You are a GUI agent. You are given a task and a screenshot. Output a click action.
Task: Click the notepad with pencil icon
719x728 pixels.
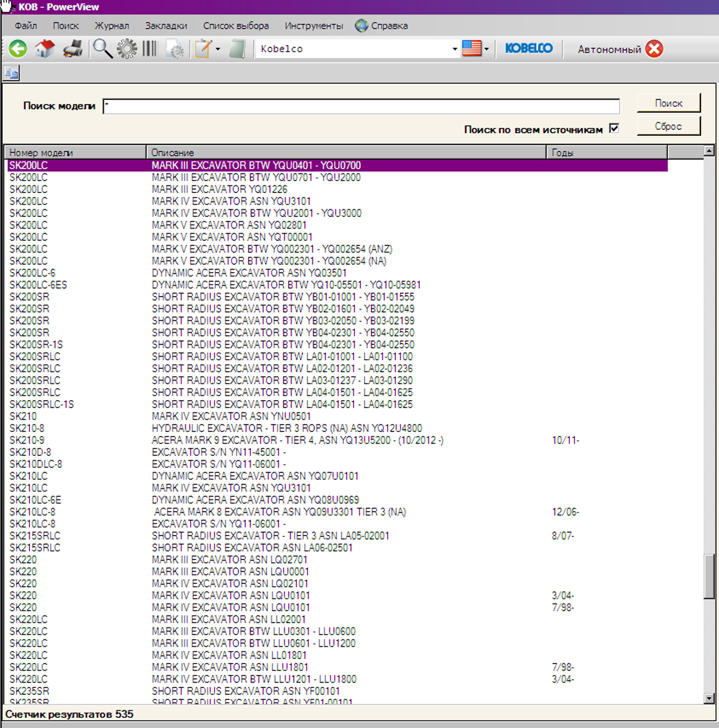click(x=203, y=49)
